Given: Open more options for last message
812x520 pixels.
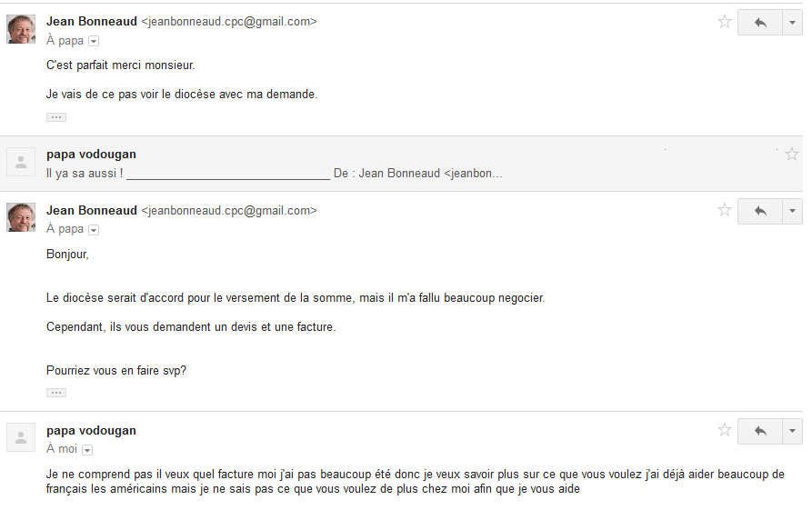Looking at the screenshot, I should coord(793,430).
